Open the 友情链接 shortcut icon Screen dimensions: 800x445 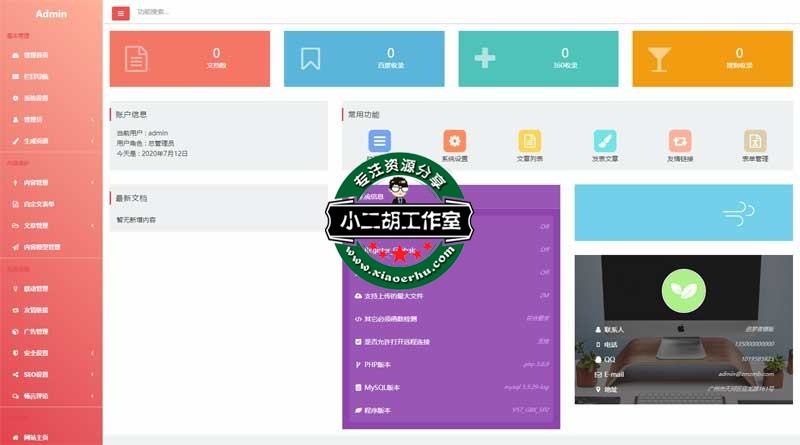[x=680, y=141]
